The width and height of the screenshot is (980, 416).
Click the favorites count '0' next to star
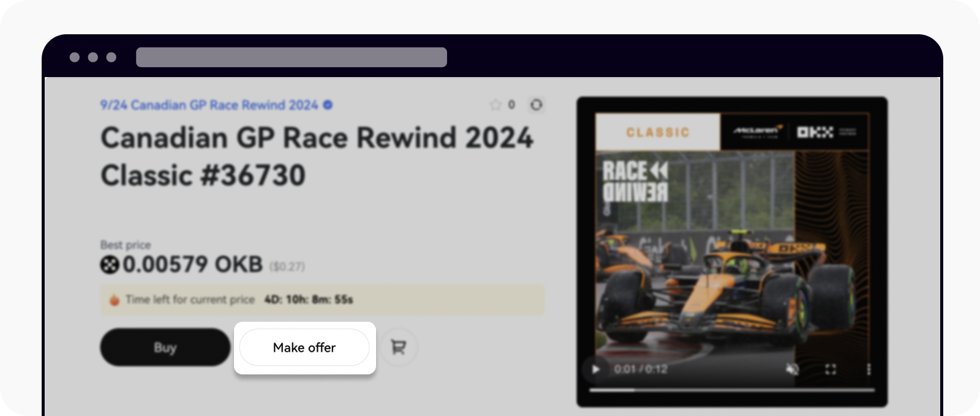511,105
